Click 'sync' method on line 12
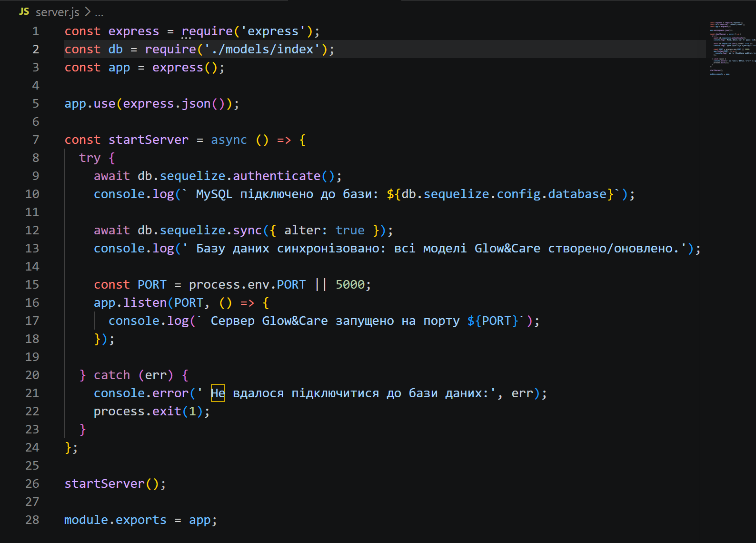The height and width of the screenshot is (543, 756). (248, 230)
